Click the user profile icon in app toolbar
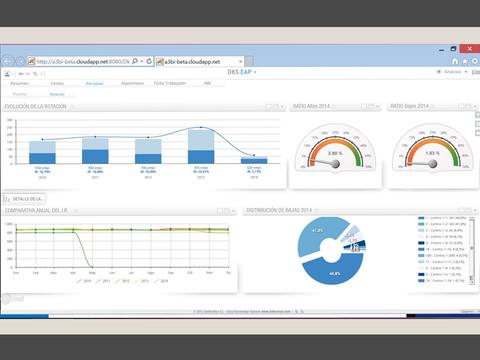Image resolution: width=480 pixels, height=360 pixels. tap(7, 74)
